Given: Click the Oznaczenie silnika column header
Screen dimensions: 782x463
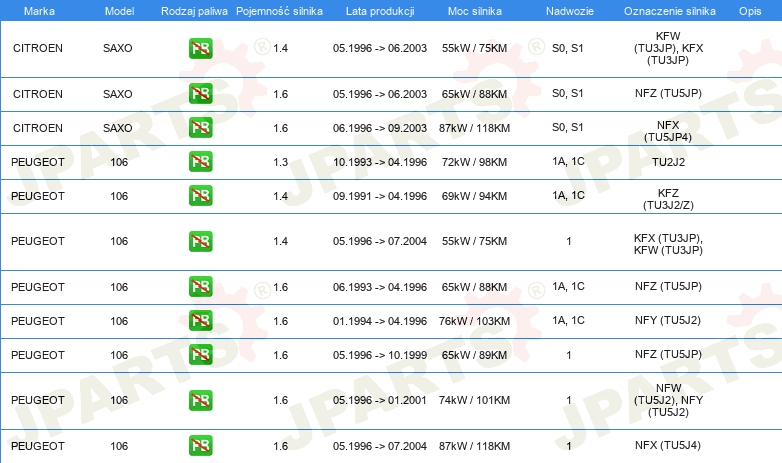Looking at the screenshot, I should point(669,11).
